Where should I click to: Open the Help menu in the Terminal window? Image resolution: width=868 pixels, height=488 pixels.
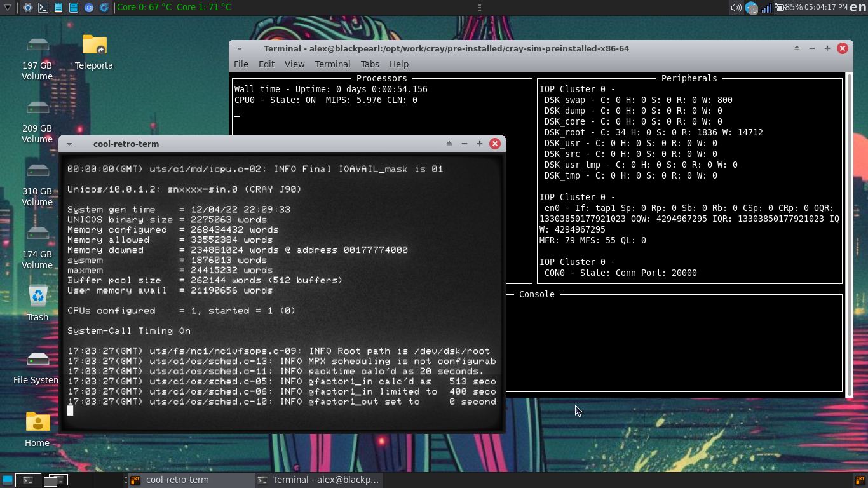(x=399, y=64)
